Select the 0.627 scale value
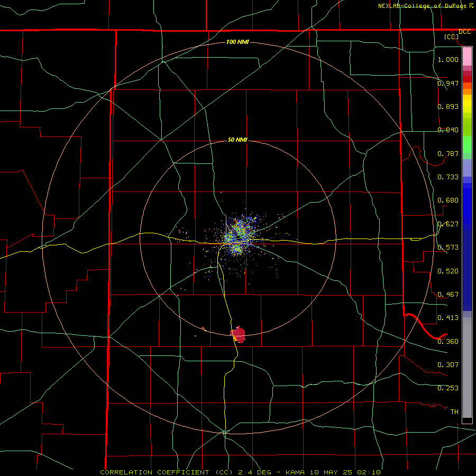Image resolution: width=476 pixels, height=476 pixels. (448, 224)
